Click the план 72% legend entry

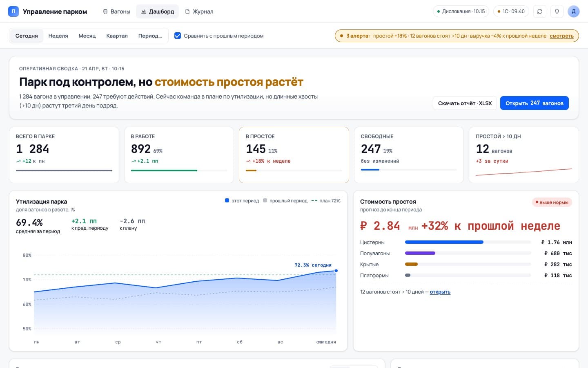(326, 201)
